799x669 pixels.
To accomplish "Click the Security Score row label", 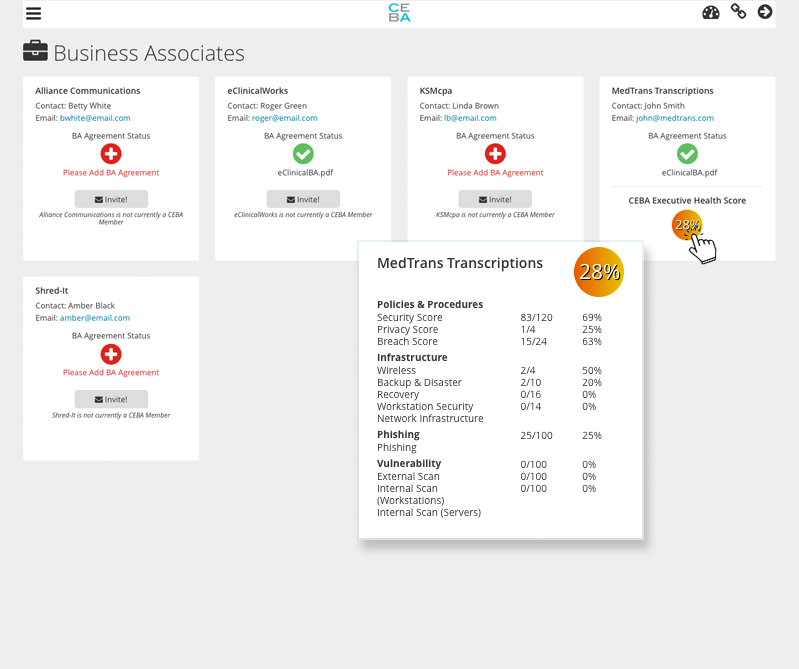I will 409,317.
